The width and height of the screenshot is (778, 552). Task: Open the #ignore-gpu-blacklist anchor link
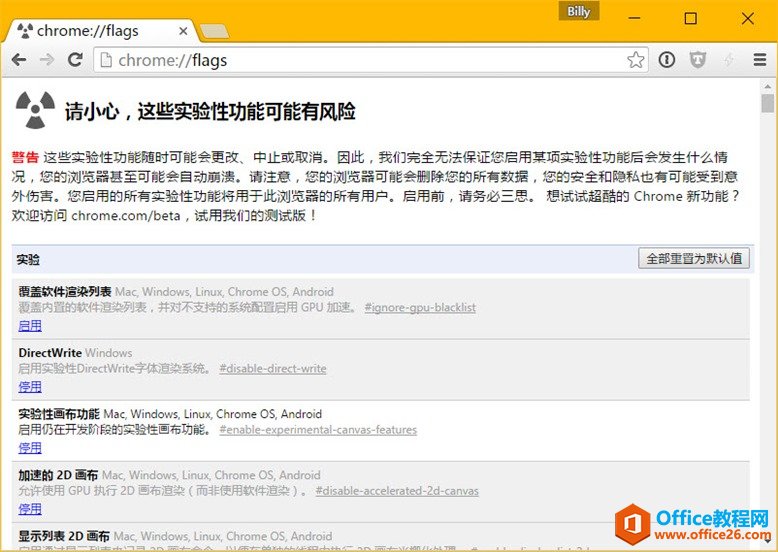click(420, 307)
